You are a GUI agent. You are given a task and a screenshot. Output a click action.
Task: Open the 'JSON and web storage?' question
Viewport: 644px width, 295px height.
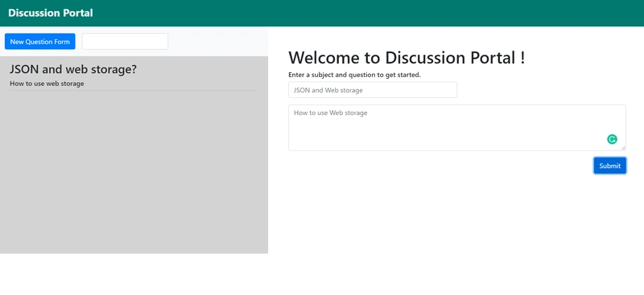pos(73,69)
